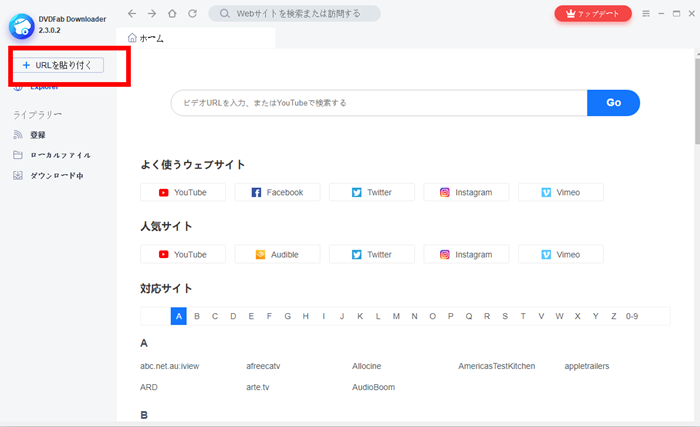
Task: Open Instagram under よく使うウェブサイト
Action: (x=466, y=192)
